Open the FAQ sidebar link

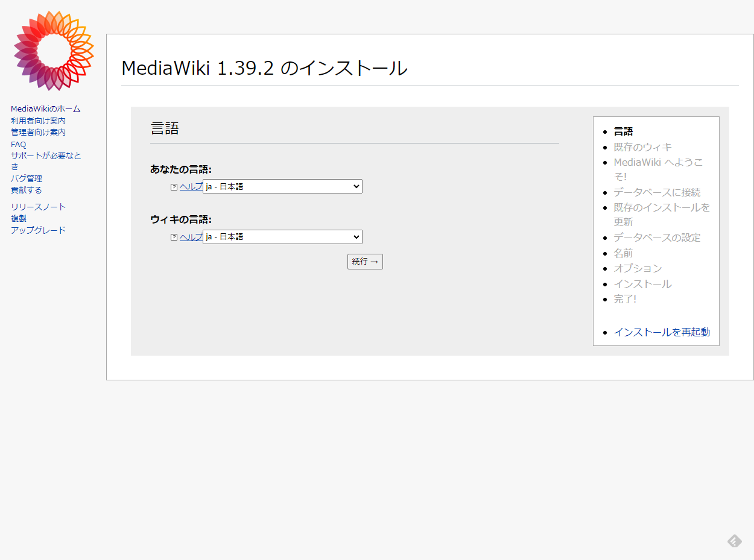18,144
